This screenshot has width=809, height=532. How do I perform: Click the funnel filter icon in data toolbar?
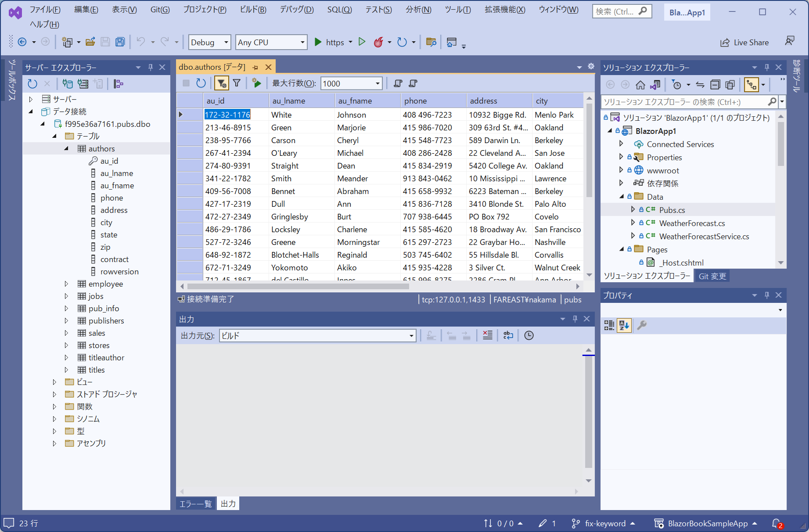(237, 83)
